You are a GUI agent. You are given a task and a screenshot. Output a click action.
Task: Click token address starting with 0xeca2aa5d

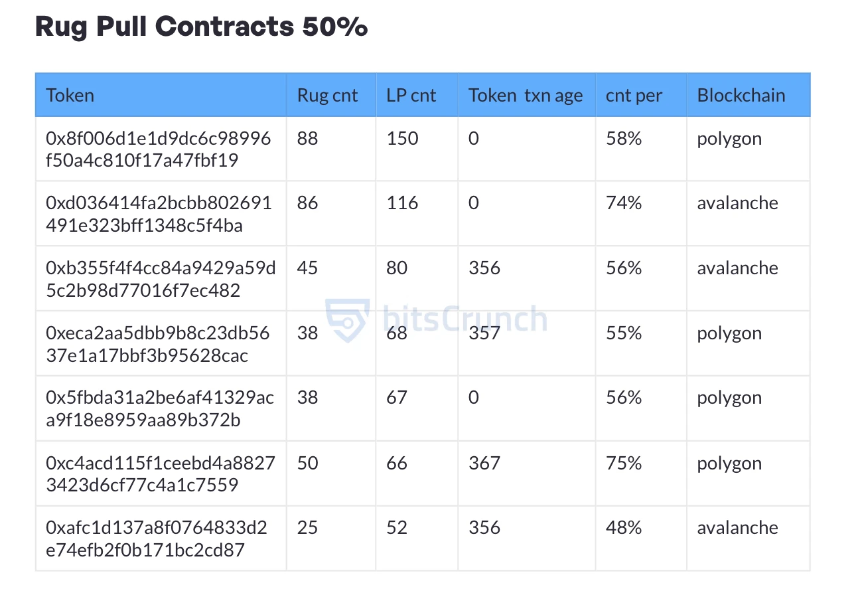click(158, 344)
